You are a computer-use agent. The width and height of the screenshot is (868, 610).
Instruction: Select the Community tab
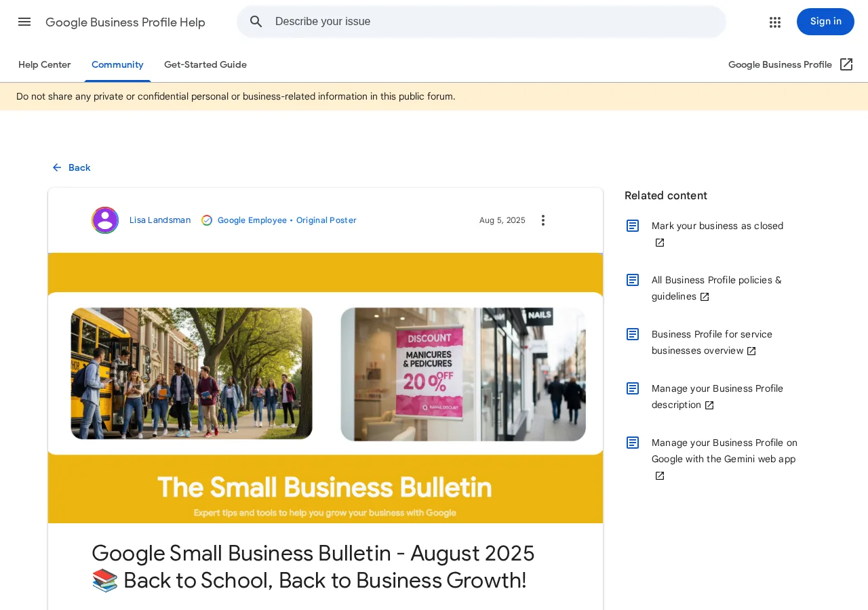(117, 64)
